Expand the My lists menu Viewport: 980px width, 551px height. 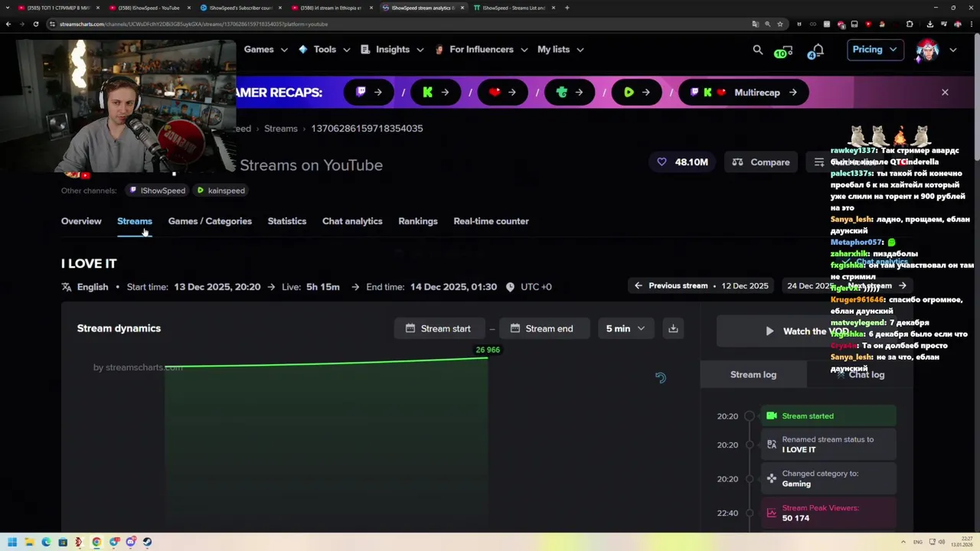pyautogui.click(x=560, y=50)
